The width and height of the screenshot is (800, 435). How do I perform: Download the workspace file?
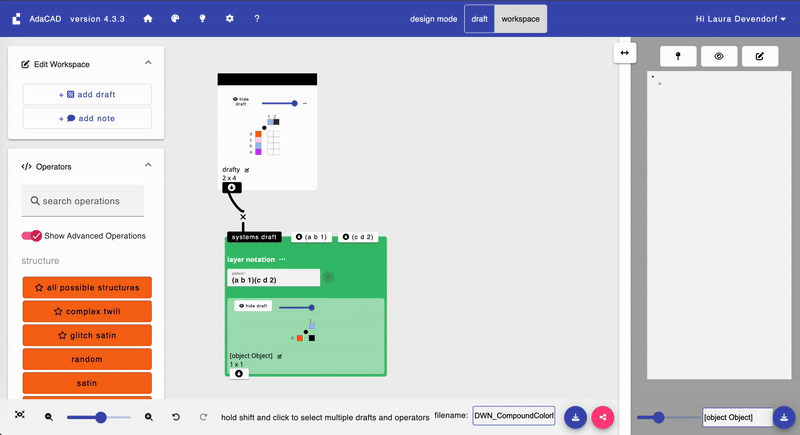point(576,417)
